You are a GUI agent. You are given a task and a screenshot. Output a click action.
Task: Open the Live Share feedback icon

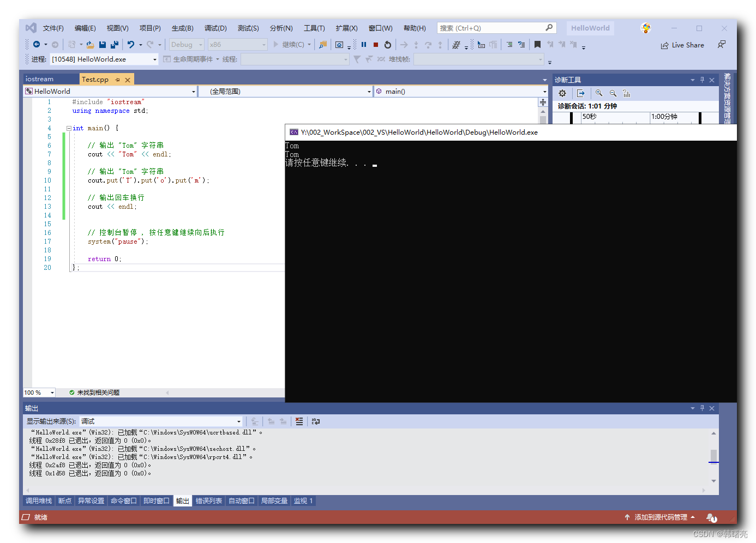coord(722,45)
